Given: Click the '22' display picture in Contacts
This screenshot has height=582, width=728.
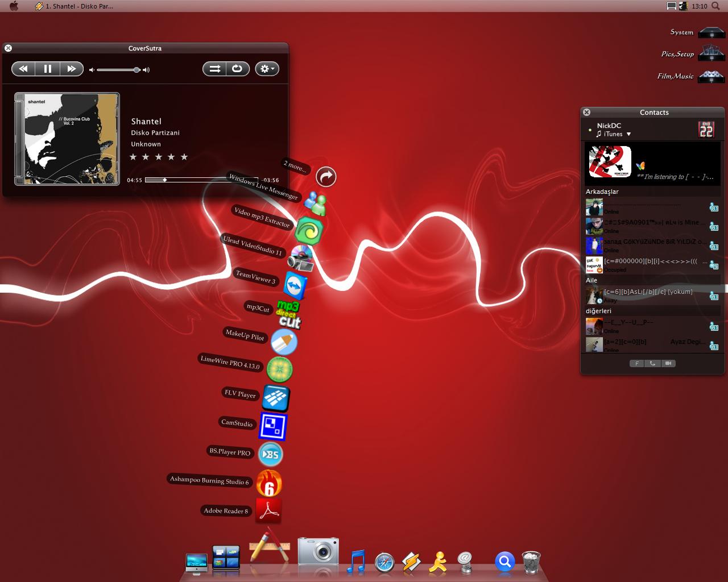Looking at the screenshot, I should coord(706,129).
